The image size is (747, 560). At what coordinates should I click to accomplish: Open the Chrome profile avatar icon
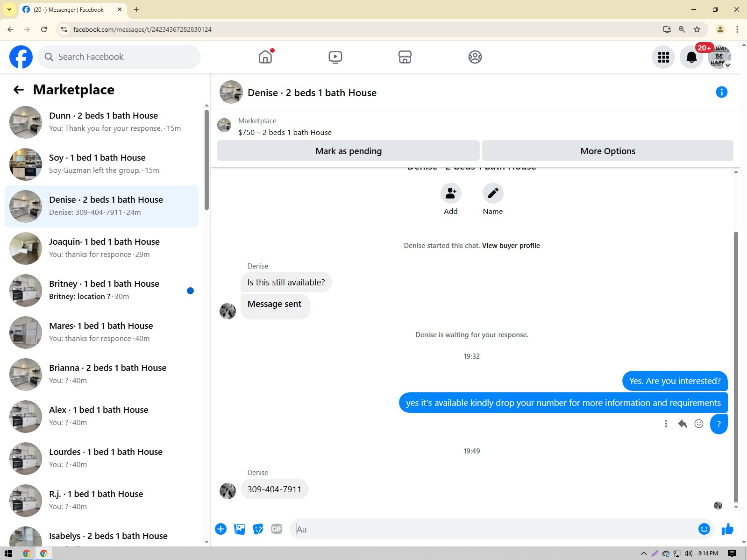point(720,29)
